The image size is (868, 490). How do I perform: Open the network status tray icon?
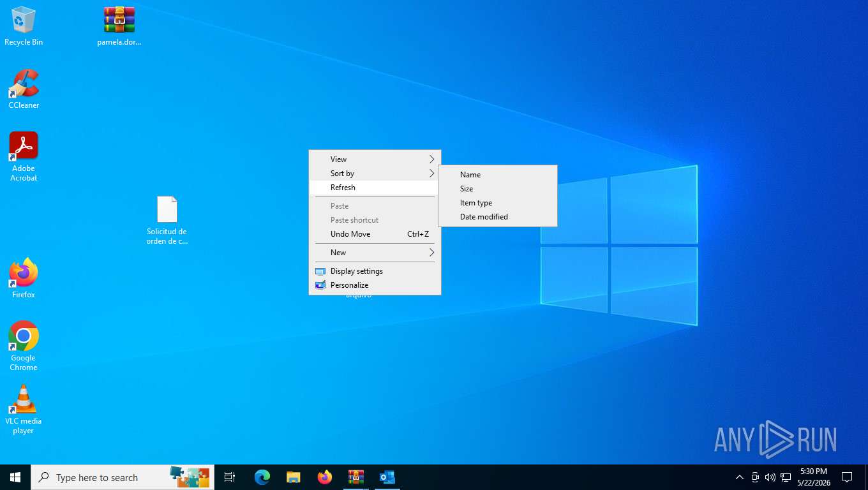(x=786, y=477)
